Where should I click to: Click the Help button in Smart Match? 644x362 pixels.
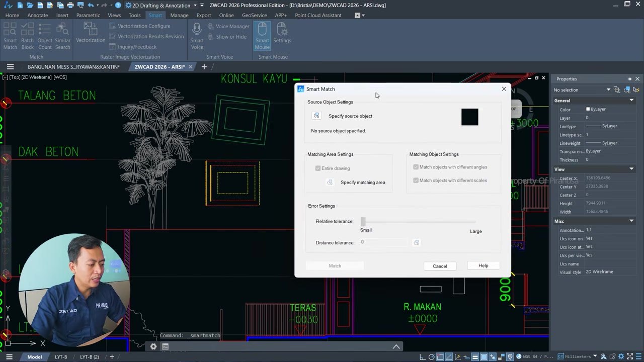coord(483,265)
